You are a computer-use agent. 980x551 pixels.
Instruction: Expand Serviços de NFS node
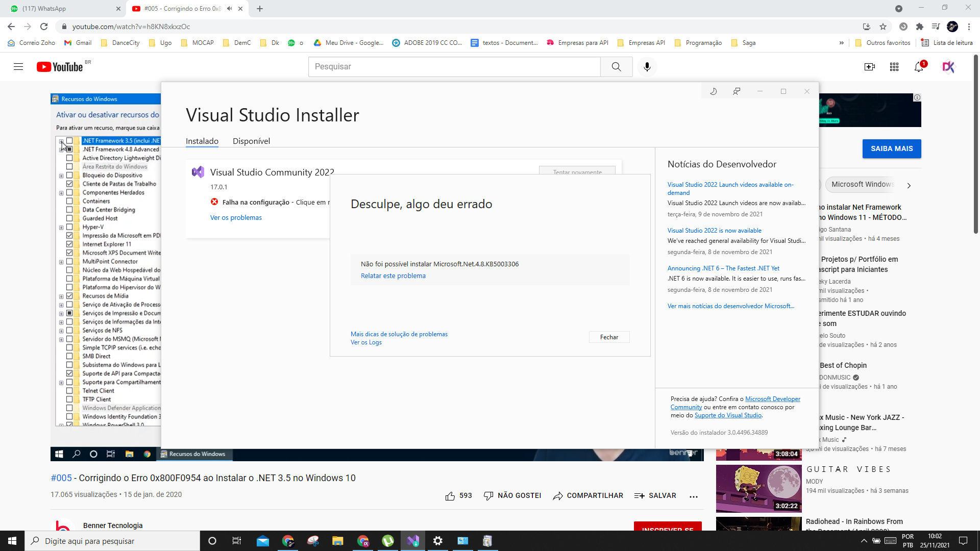[x=61, y=331]
